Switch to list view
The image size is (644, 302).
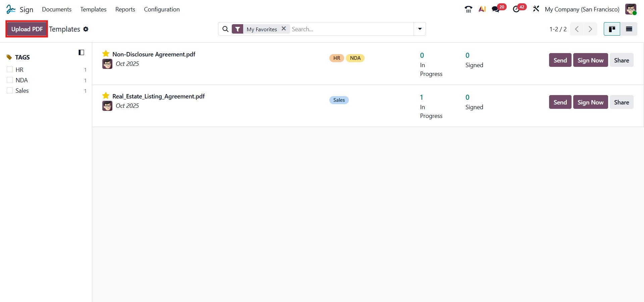pos(629,29)
